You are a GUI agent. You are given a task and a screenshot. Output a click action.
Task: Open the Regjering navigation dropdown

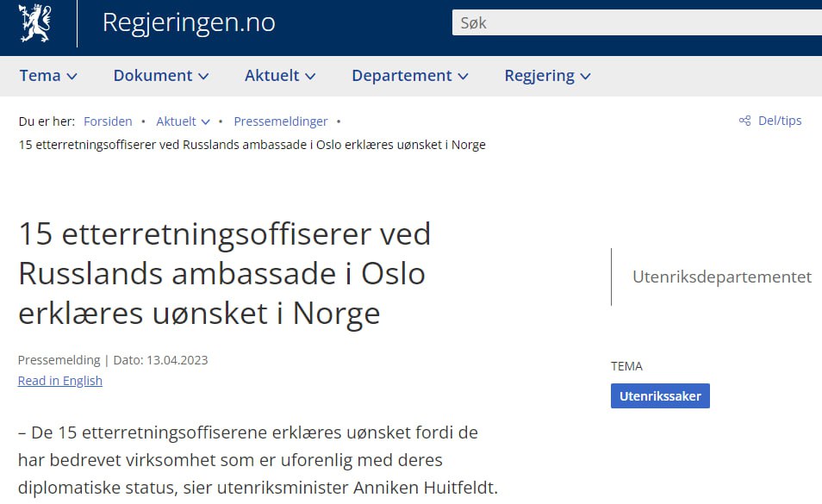click(547, 76)
